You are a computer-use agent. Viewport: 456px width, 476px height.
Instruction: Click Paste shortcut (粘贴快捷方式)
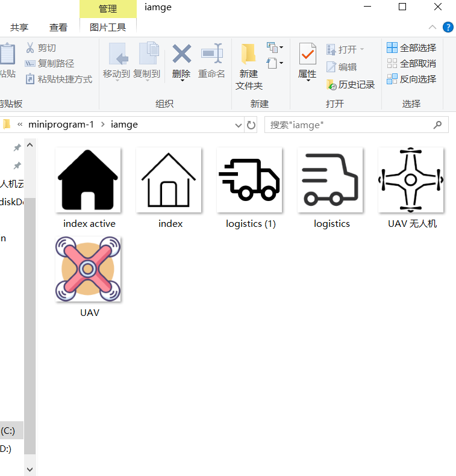[x=59, y=79]
